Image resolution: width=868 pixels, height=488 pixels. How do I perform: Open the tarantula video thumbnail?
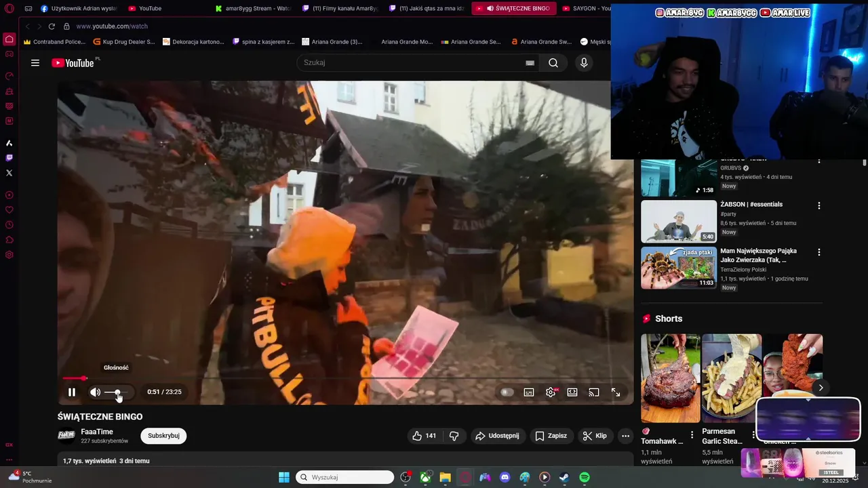click(x=679, y=268)
